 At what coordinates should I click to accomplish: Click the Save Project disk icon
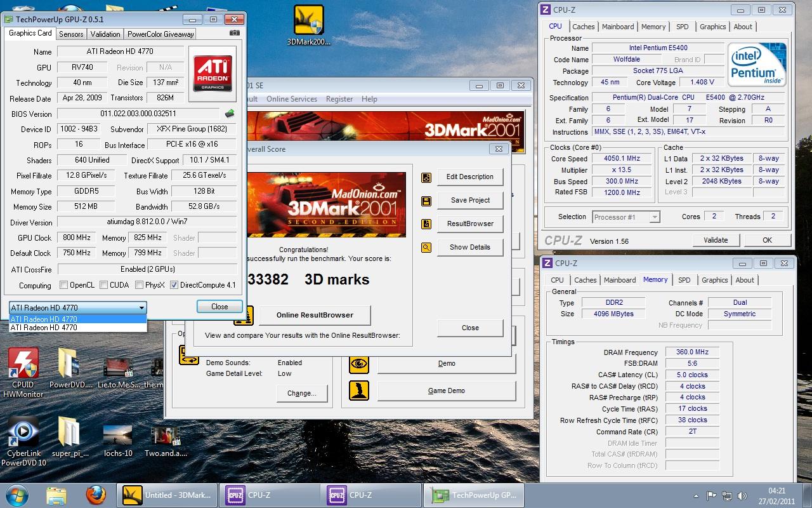click(426, 201)
